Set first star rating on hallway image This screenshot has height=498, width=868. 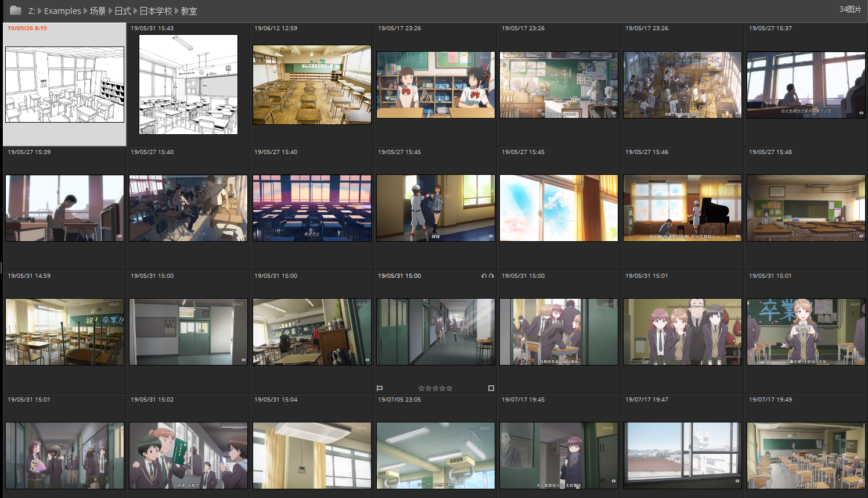tap(421, 388)
